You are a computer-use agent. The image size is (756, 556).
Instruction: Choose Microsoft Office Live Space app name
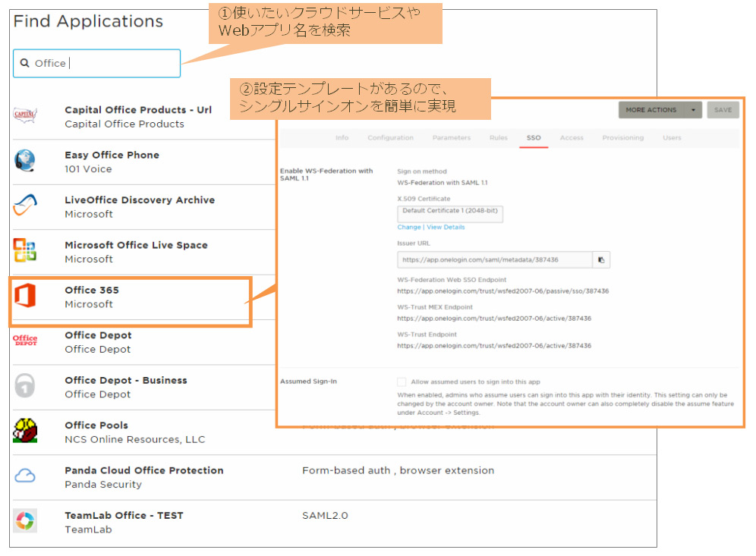137,245
